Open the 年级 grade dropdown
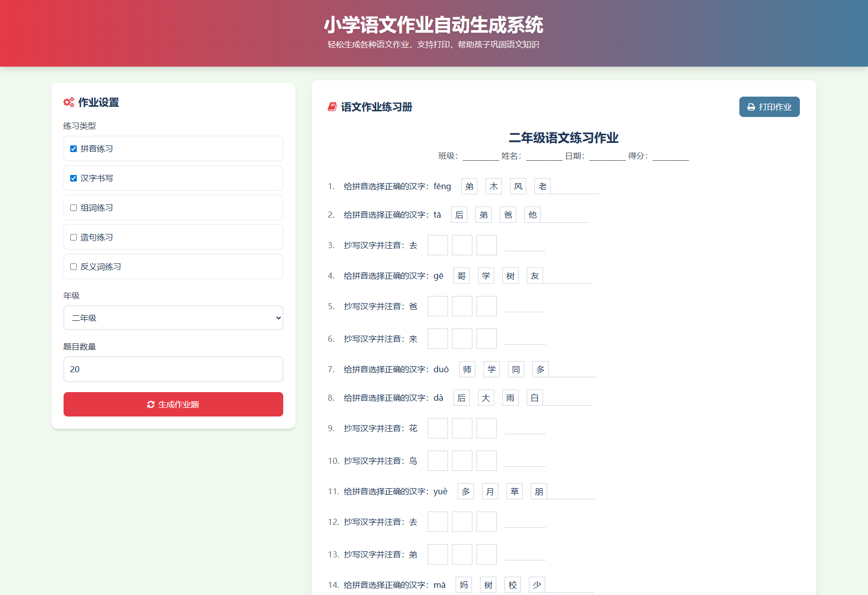868x595 pixels. [173, 318]
